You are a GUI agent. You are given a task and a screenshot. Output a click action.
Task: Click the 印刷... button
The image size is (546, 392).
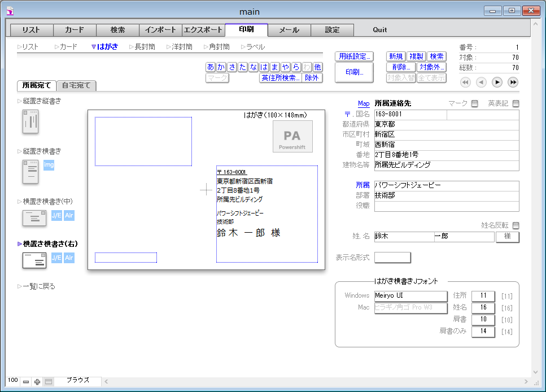coord(354,73)
